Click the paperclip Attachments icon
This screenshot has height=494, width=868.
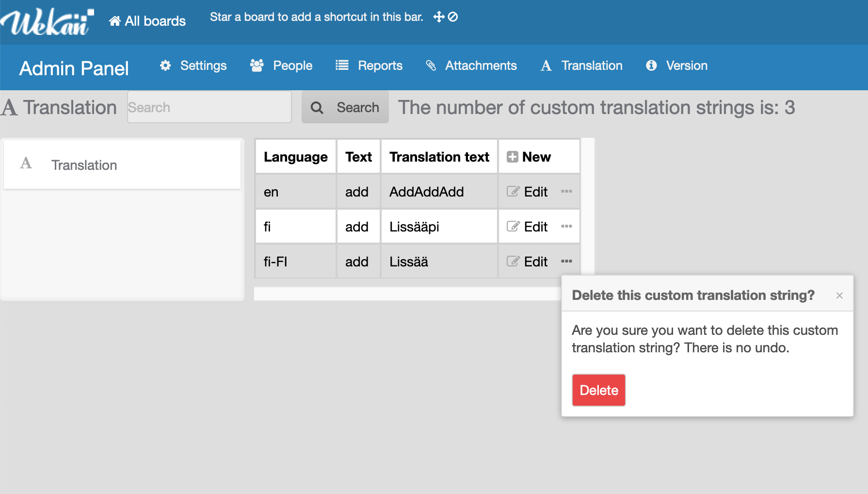431,66
